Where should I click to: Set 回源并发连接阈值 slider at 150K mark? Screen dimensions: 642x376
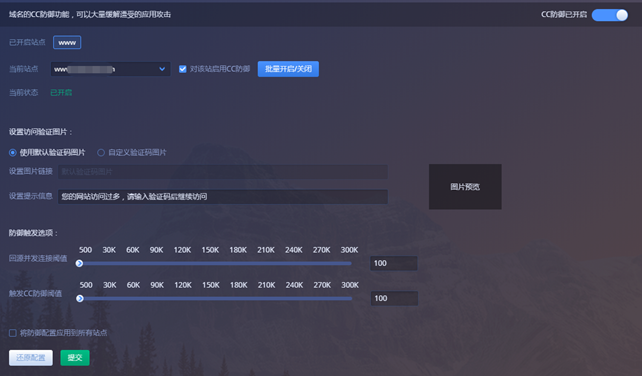point(210,263)
